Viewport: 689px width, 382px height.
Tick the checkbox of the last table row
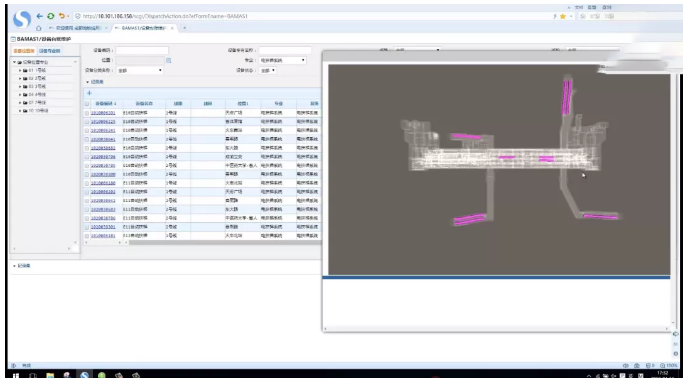tap(87, 236)
